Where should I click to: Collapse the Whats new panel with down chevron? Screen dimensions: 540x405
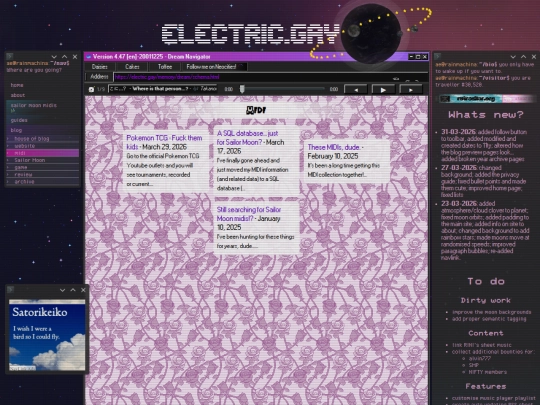point(513,57)
